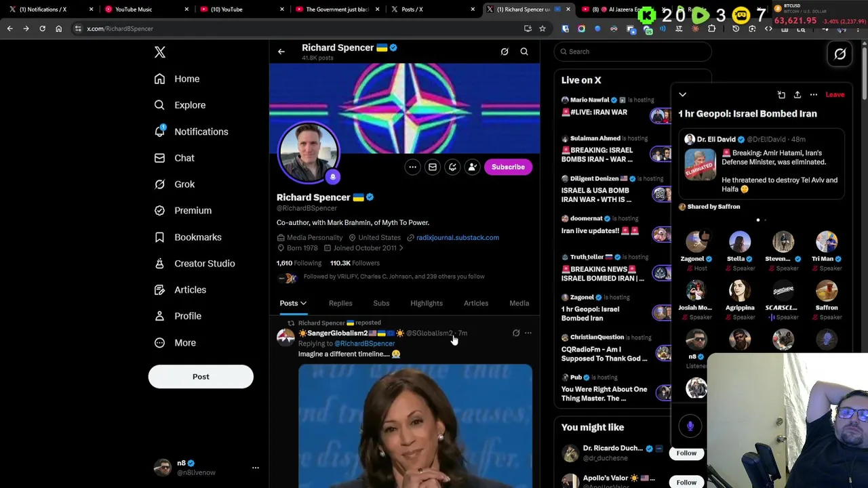Go back using the profile back arrow
868x488 pixels.
(x=281, y=52)
